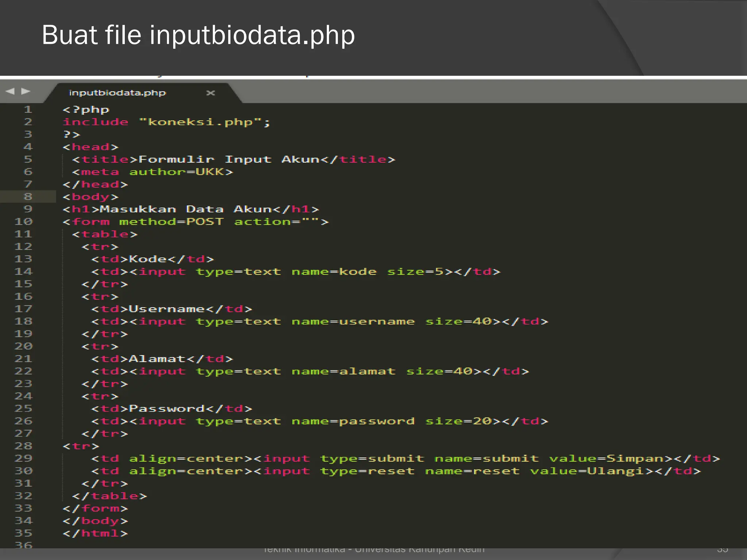
Task: Click 'name=password' attribute
Action: (353, 421)
